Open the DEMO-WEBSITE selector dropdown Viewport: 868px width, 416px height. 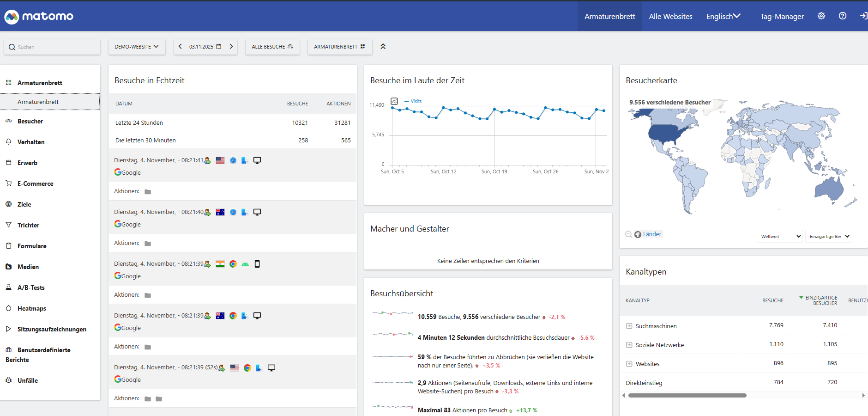tap(137, 47)
